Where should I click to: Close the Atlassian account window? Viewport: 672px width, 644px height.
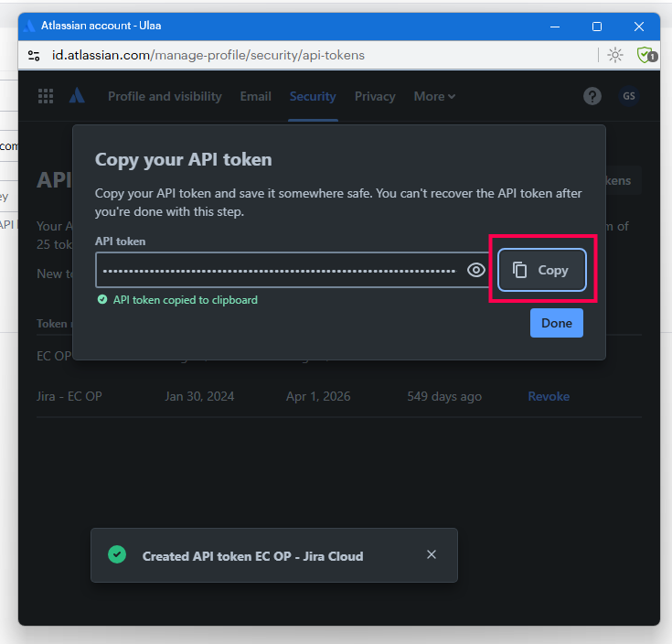[638, 27]
